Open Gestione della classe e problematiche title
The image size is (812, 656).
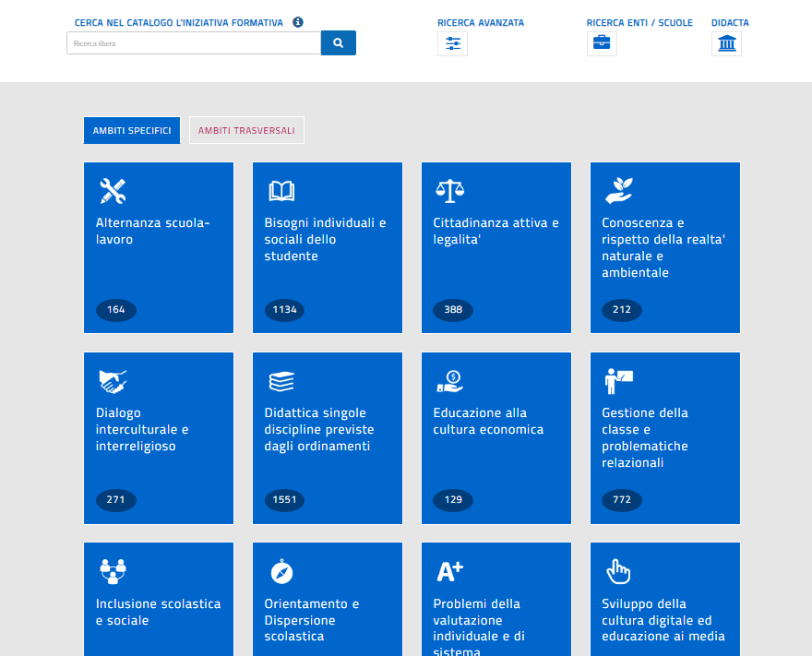click(x=645, y=437)
